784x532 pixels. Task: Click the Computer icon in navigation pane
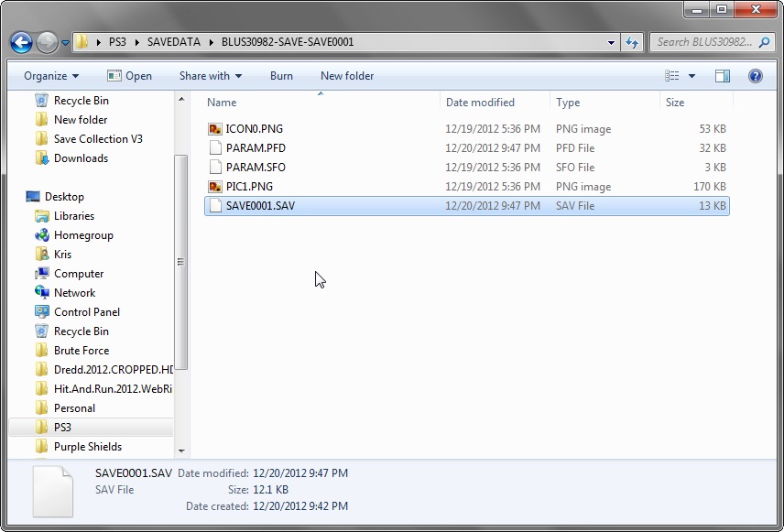(42, 274)
